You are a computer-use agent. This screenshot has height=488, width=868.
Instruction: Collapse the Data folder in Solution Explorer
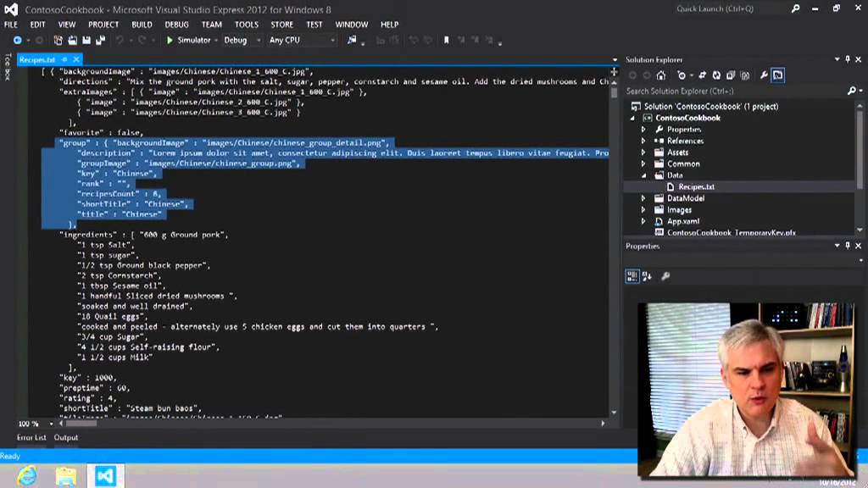point(643,175)
